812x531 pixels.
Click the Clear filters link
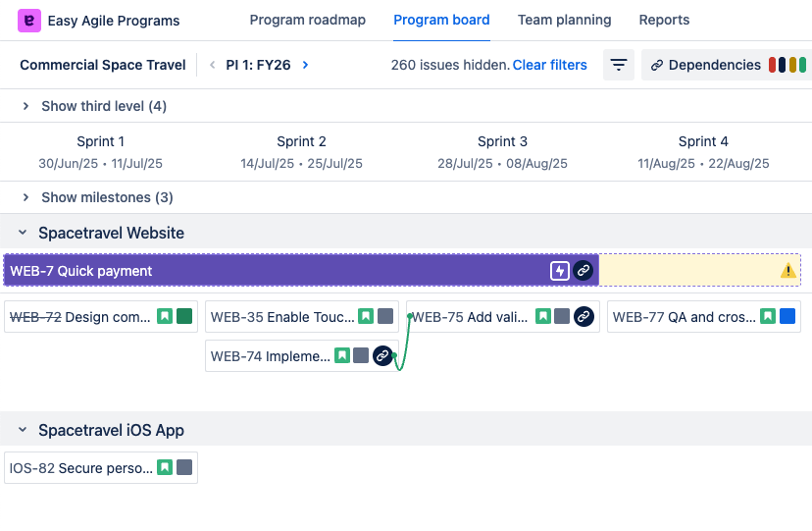(549, 66)
